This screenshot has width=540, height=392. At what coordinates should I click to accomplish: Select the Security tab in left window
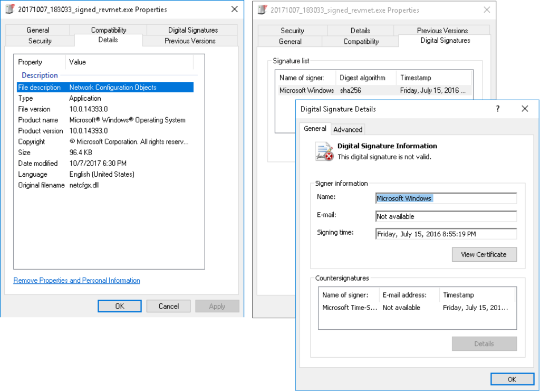click(x=40, y=41)
